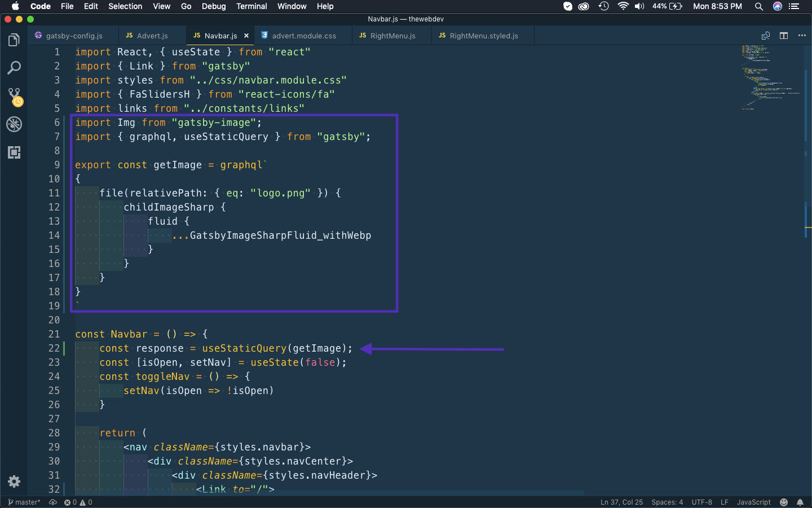Change end of line sequence LF

point(724,502)
